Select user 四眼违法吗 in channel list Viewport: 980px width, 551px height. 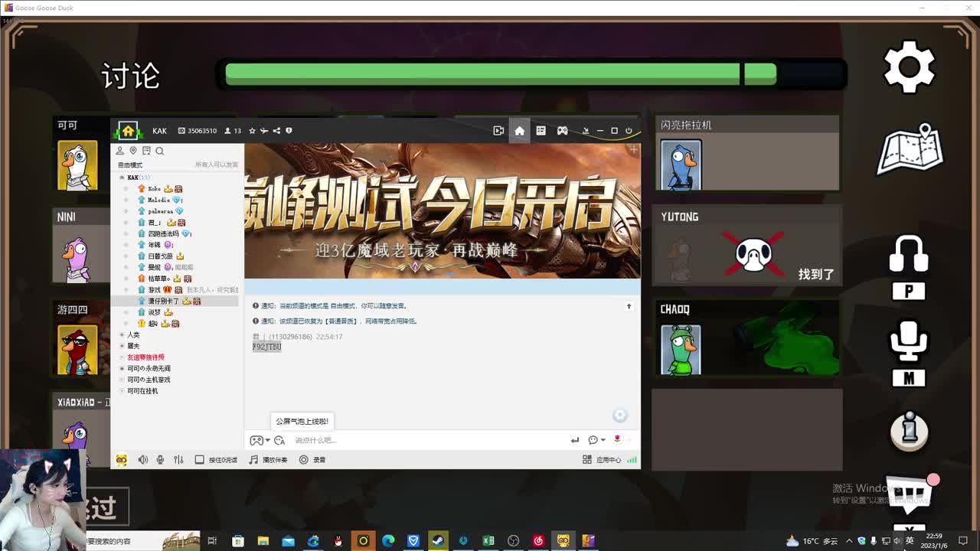(163, 233)
